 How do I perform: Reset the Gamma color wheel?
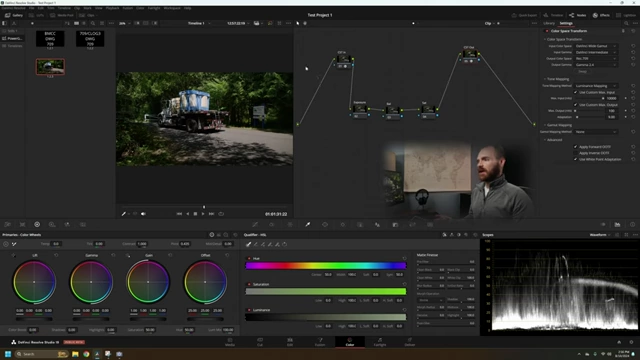(113, 255)
